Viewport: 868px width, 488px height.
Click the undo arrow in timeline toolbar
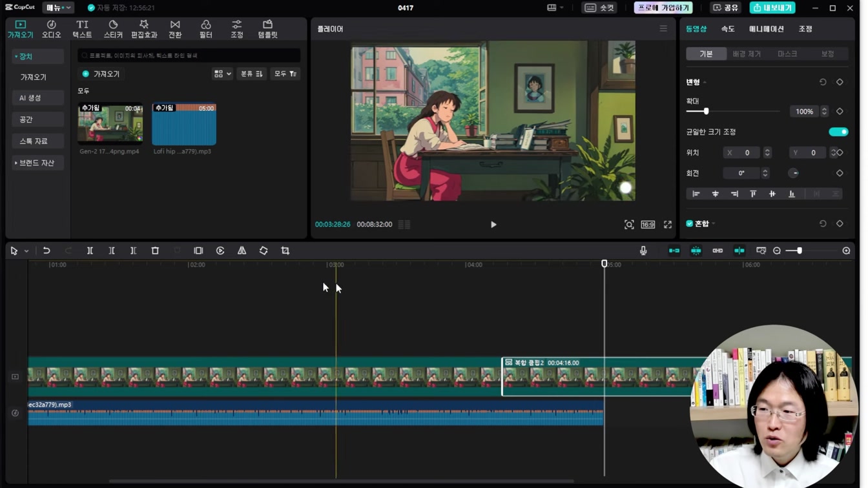(x=46, y=250)
